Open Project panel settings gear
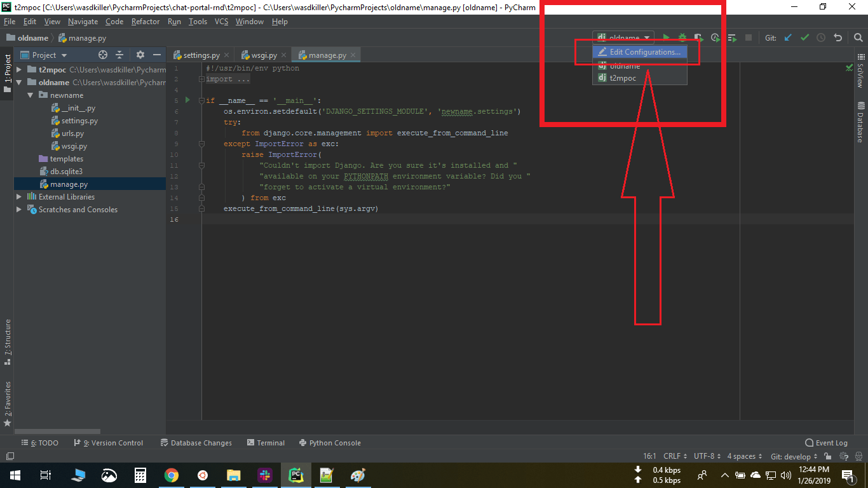 pos(140,55)
